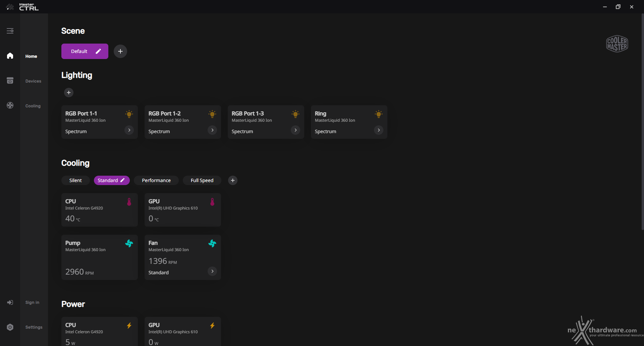The image size is (644, 346).
Task: Click the GPU power lightning icon
Action: tap(212, 326)
